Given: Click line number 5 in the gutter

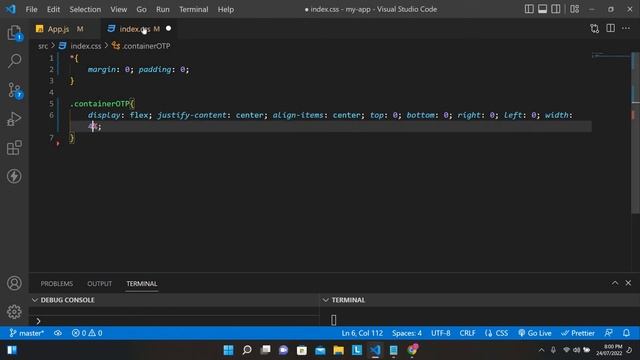Looking at the screenshot, I should 51,104.
